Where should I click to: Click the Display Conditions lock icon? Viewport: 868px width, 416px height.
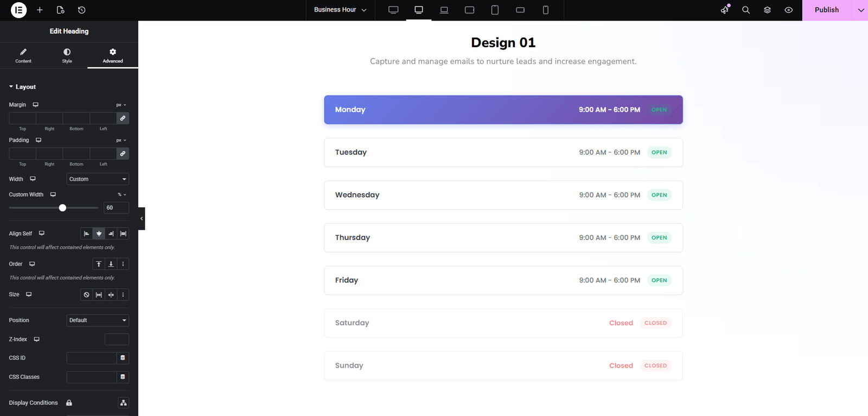69,402
